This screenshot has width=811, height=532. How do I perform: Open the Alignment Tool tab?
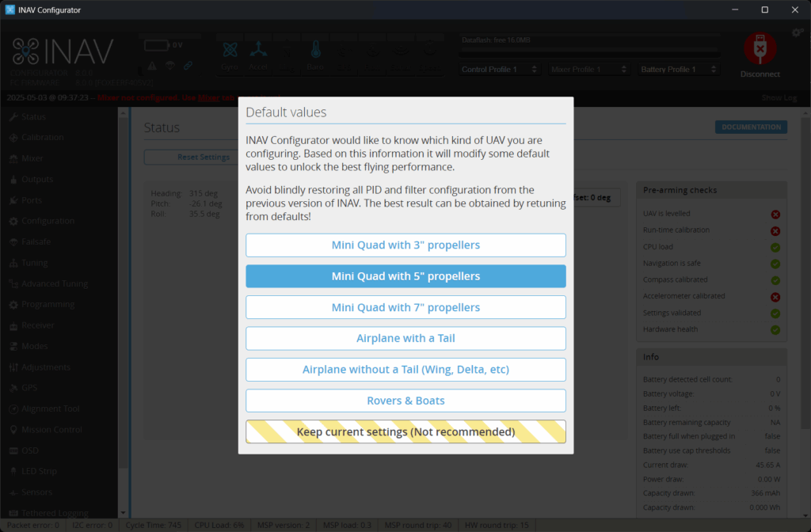tap(59, 409)
